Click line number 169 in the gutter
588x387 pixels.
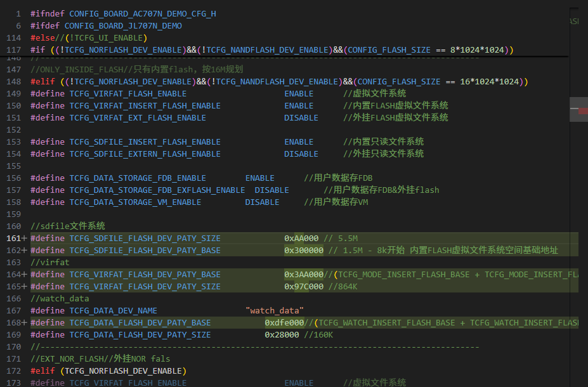[x=13, y=334]
